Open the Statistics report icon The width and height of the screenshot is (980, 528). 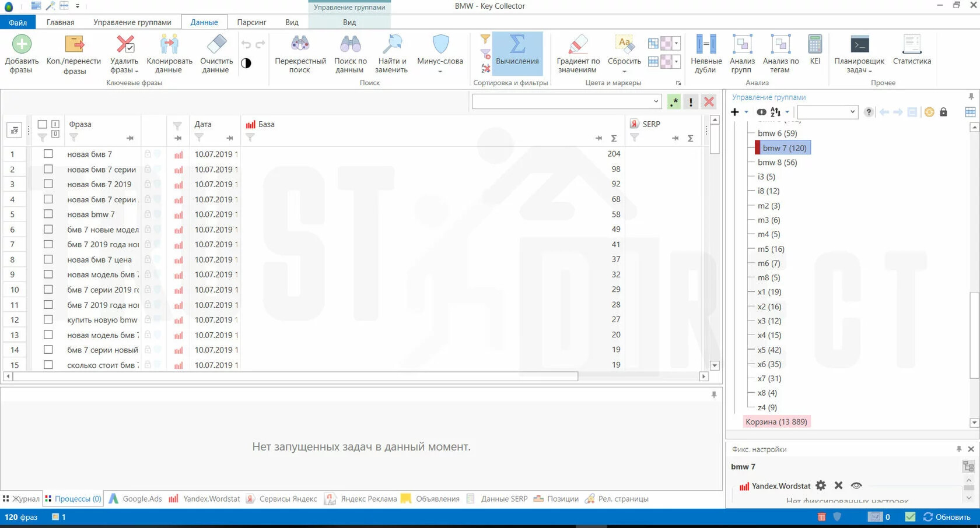[x=912, y=44]
